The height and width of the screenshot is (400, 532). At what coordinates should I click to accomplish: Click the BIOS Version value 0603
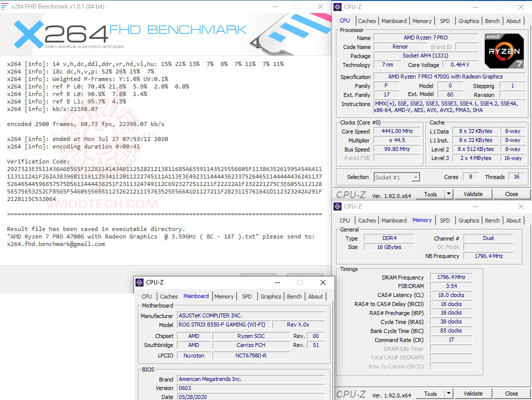[250, 388]
